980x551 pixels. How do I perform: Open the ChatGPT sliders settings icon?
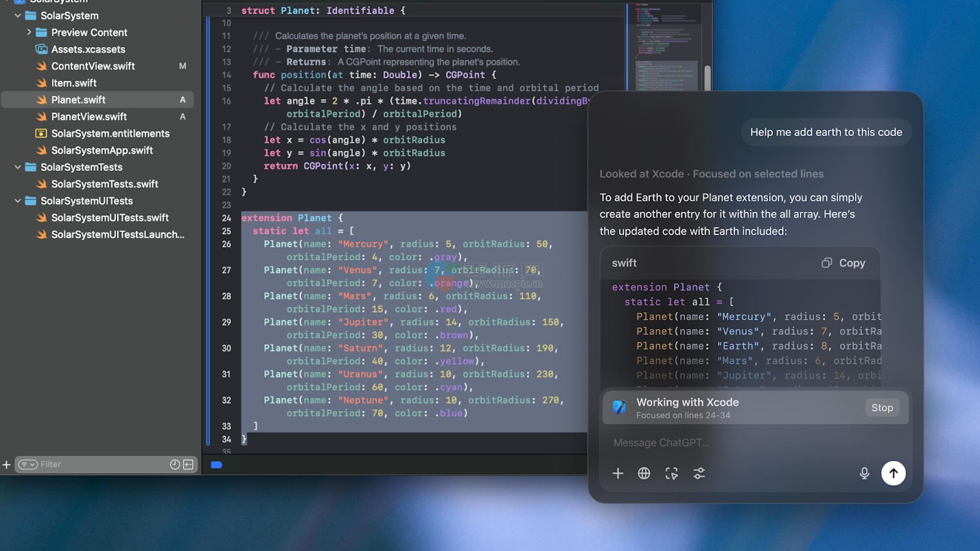(699, 473)
